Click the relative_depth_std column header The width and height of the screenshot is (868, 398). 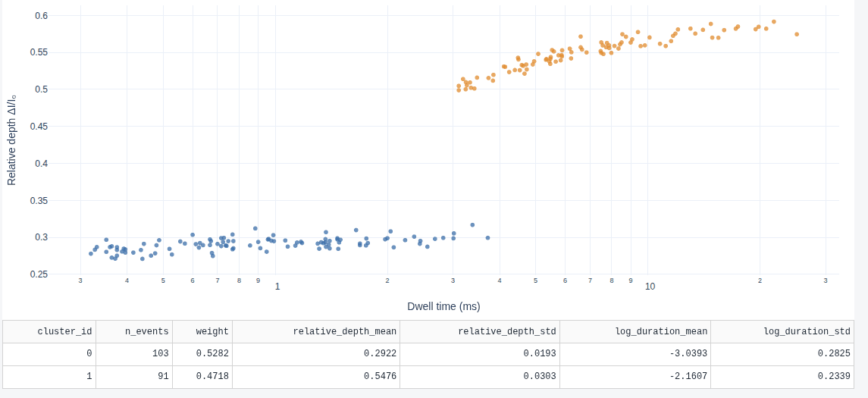click(479, 331)
